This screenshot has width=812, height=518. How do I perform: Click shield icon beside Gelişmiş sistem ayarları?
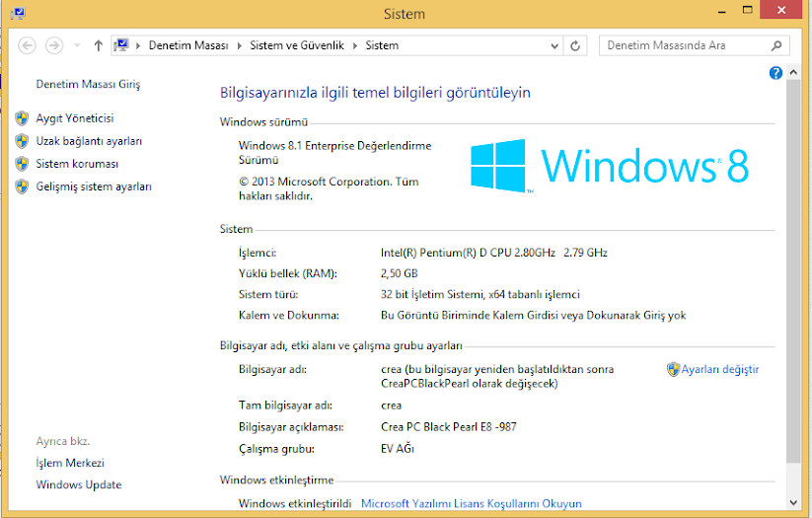[22, 186]
